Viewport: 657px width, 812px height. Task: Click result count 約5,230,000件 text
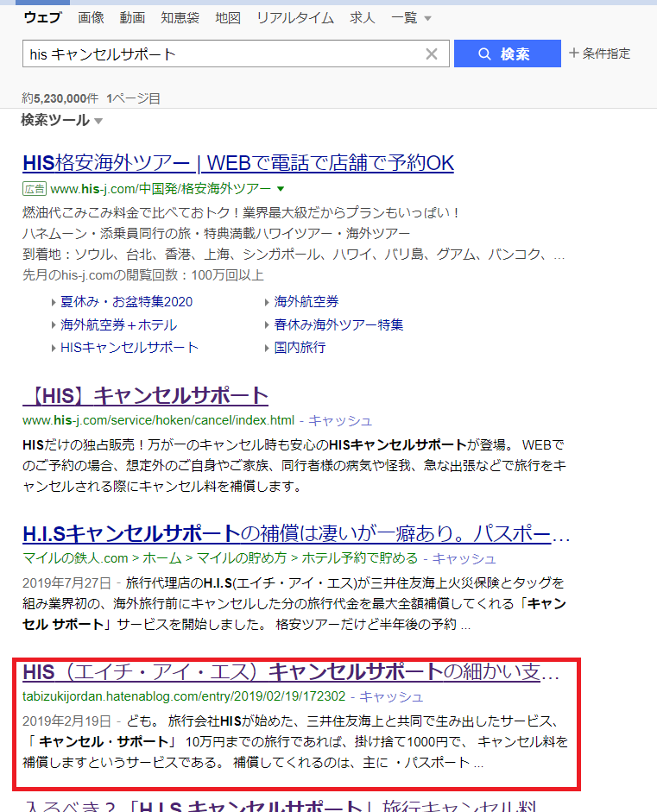60,98
